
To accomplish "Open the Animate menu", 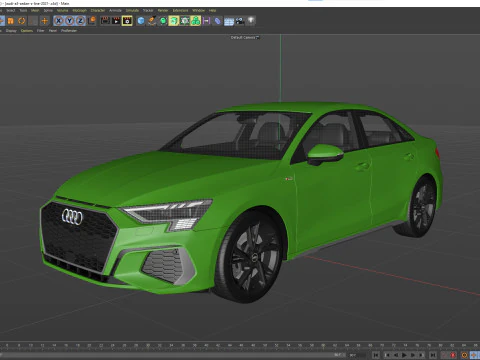I will click(x=115, y=10).
